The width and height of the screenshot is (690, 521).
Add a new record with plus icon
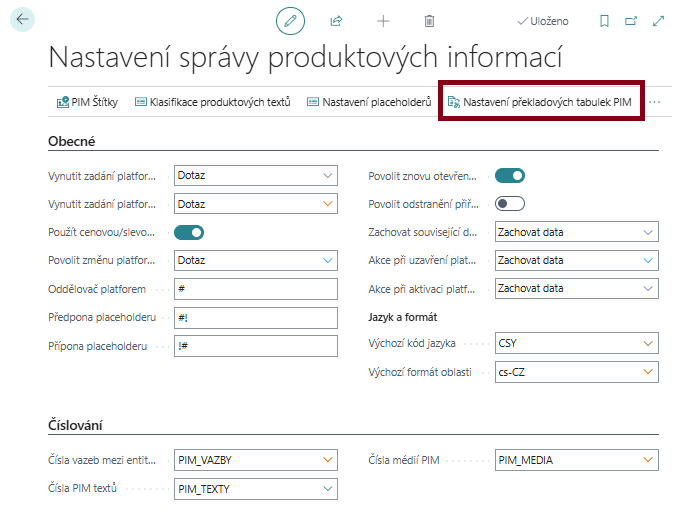(383, 21)
